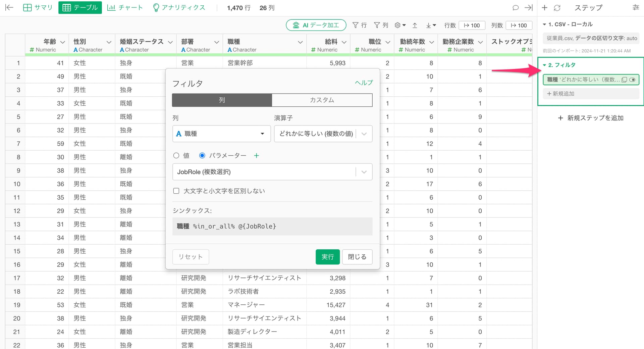Select the カスタム tab in filter dialog
644x349 pixels.
coord(322,100)
